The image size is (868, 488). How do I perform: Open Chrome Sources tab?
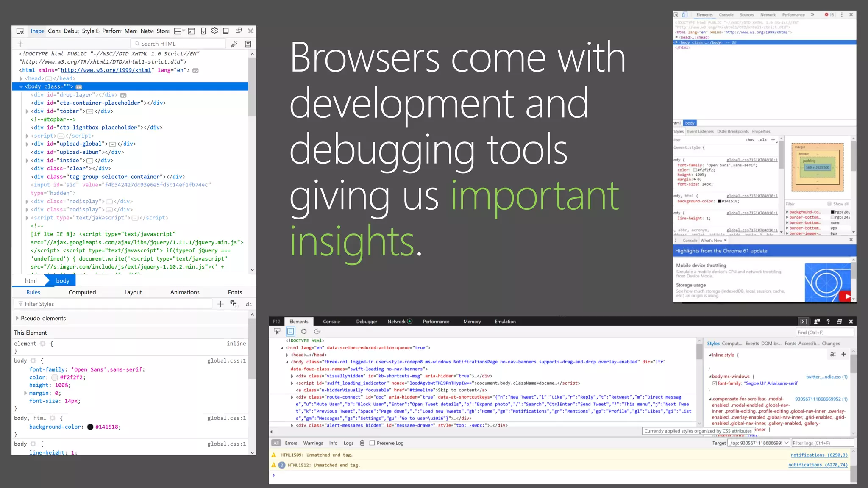click(x=747, y=15)
